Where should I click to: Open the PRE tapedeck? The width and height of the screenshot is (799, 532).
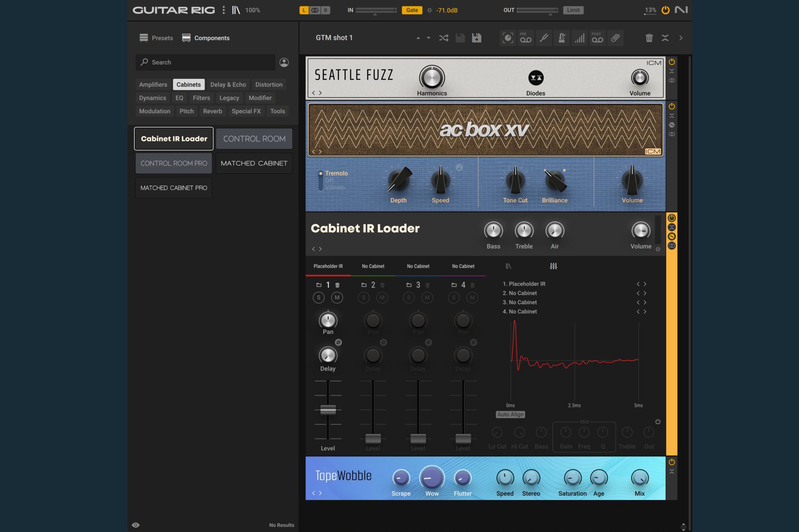(x=526, y=37)
